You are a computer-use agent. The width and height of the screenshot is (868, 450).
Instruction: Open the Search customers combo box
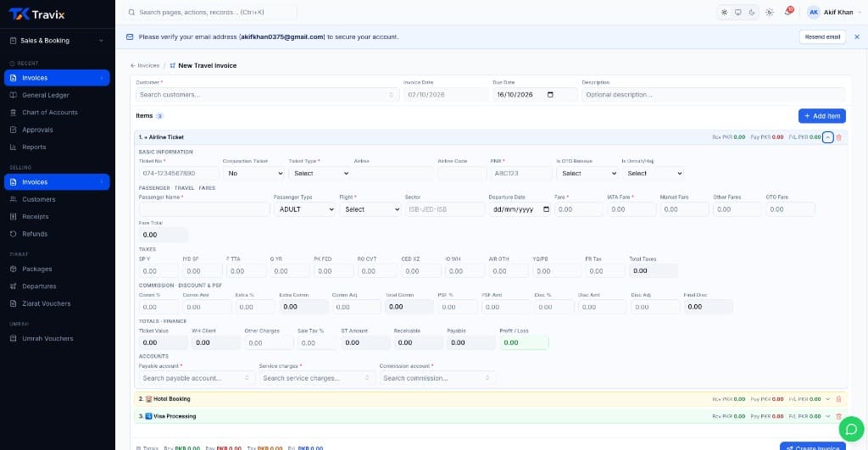click(x=267, y=95)
